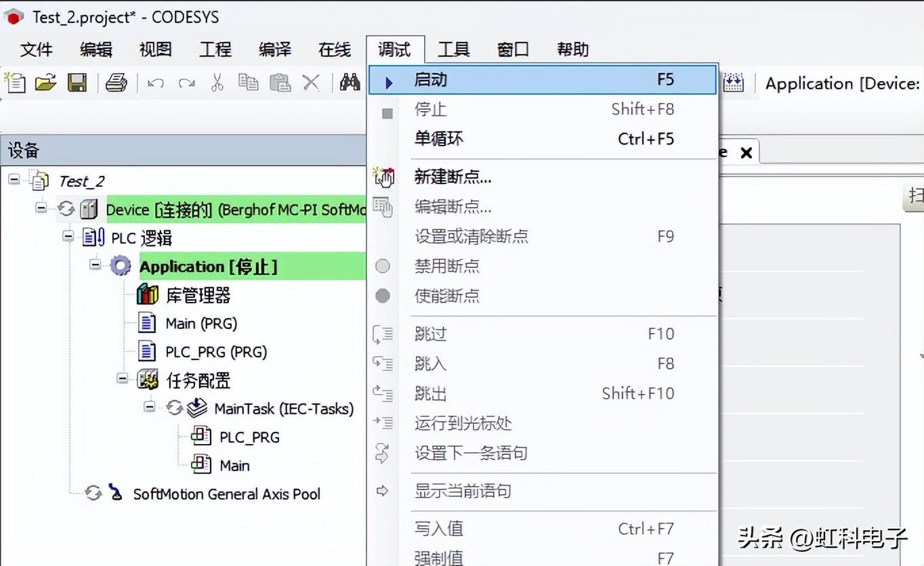Viewport: 924px width, 566px height.
Task: Collapse the Device tree node
Action: 41,209
